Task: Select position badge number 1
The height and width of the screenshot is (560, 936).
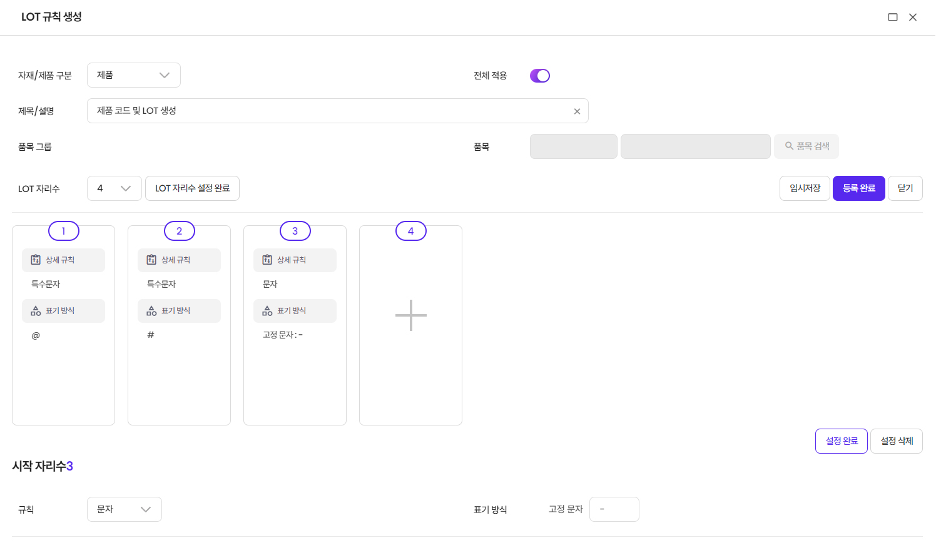Action: point(63,231)
